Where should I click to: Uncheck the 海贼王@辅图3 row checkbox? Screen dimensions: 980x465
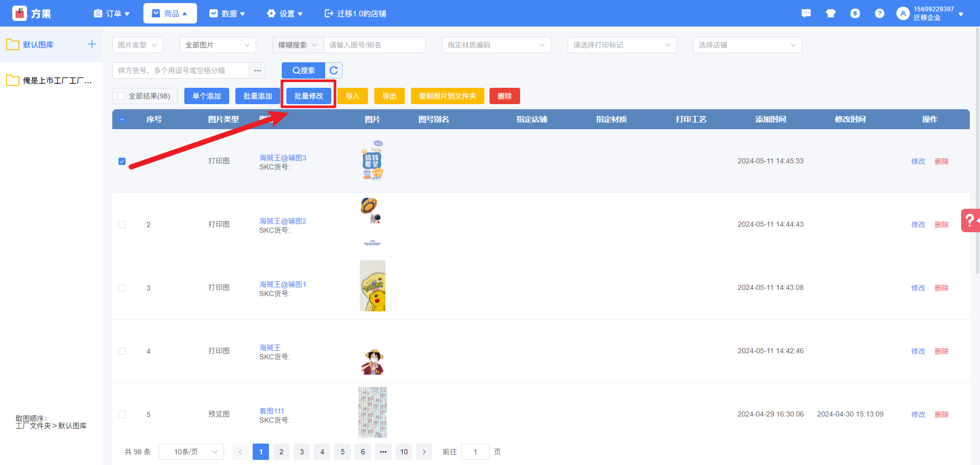(122, 161)
